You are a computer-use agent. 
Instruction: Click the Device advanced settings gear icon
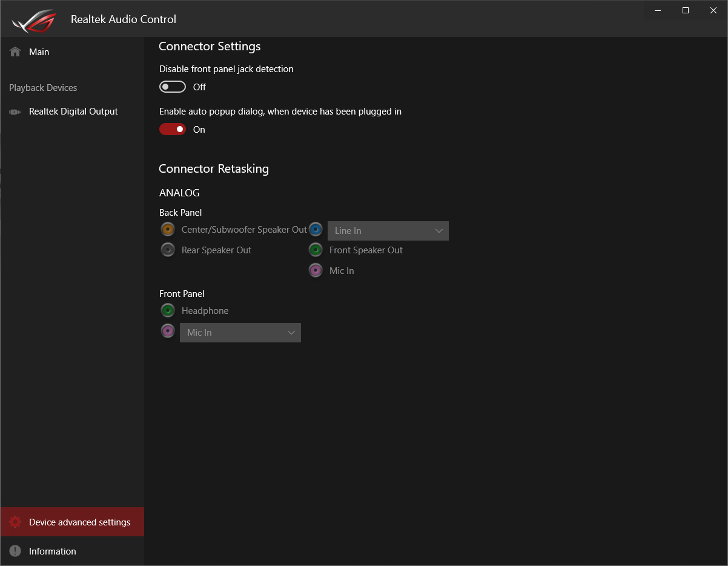[x=15, y=522]
